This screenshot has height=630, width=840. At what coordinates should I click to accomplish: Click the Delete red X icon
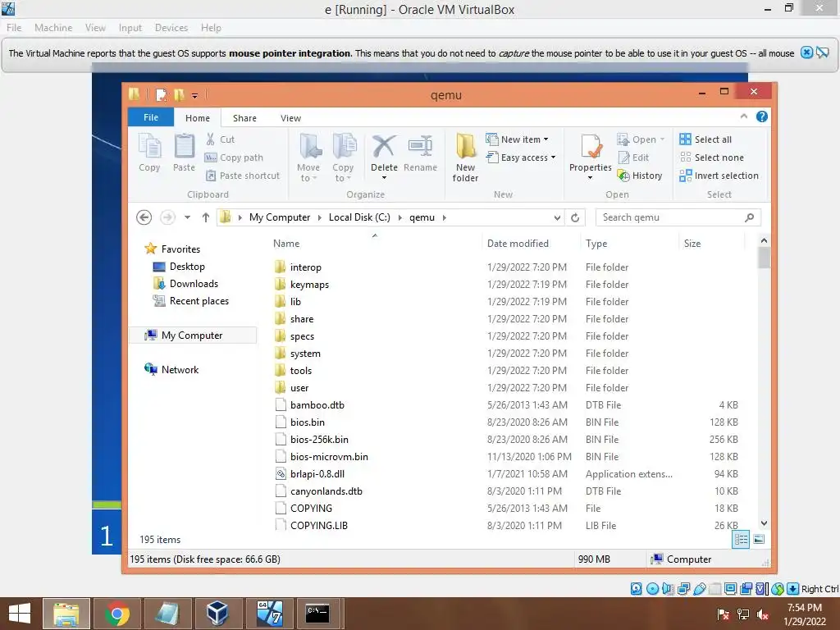pos(384,146)
